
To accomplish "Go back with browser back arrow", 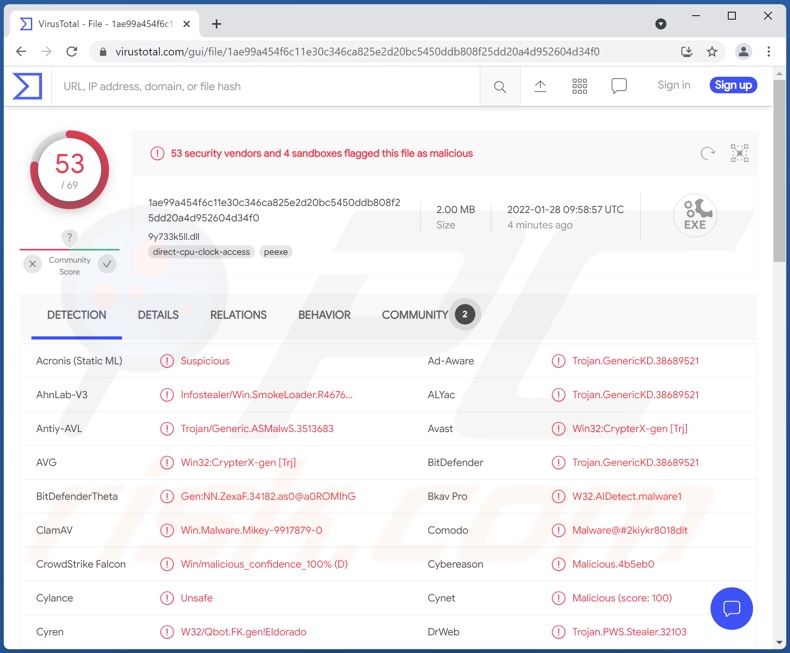I will pos(21,51).
